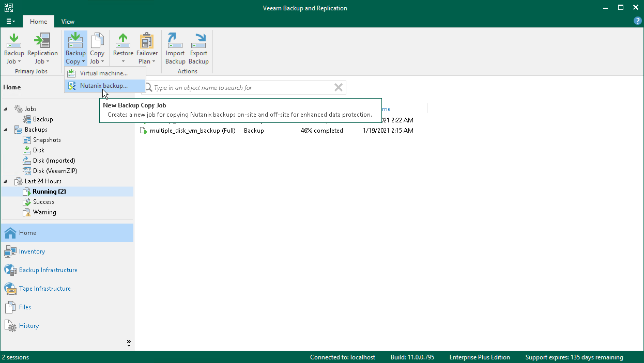
Task: Open the help question mark icon
Action: (638, 21)
